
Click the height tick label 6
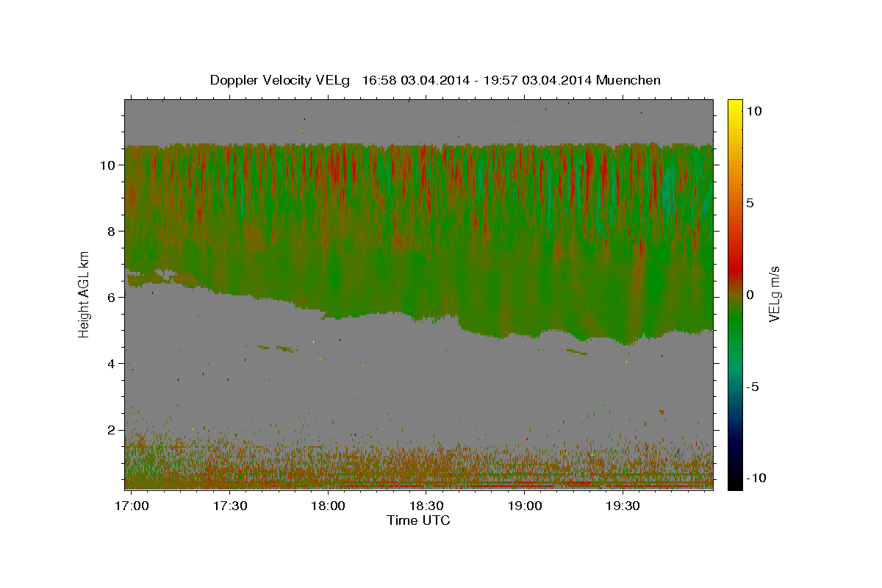pyautogui.click(x=112, y=298)
